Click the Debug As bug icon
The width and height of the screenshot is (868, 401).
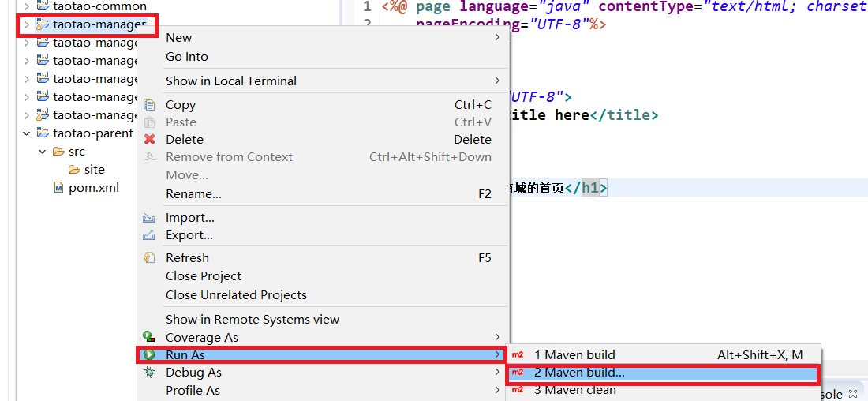pos(149,373)
